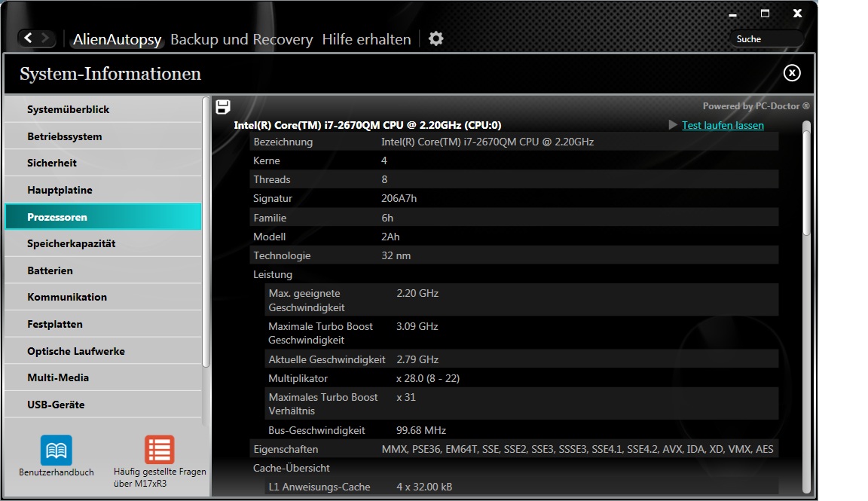Viewport: 868px width, 501px height.
Task: Click Eigenschaften instruction set list
Action: (577, 449)
